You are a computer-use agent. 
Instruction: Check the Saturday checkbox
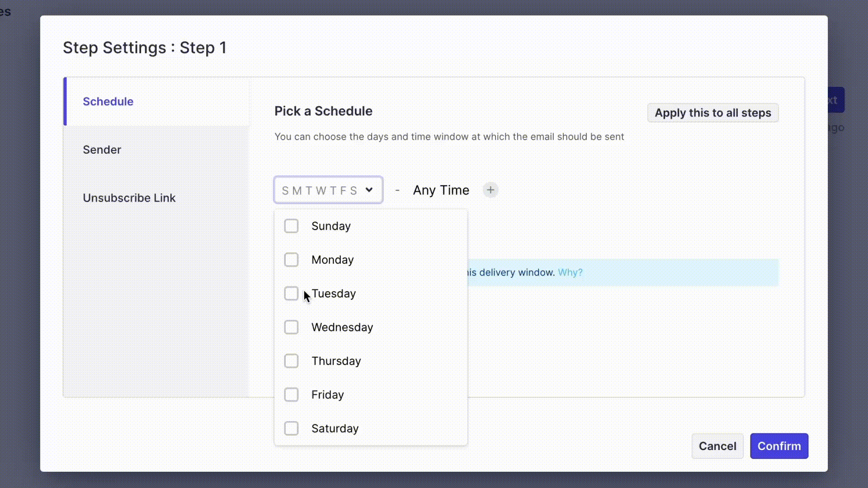291,428
